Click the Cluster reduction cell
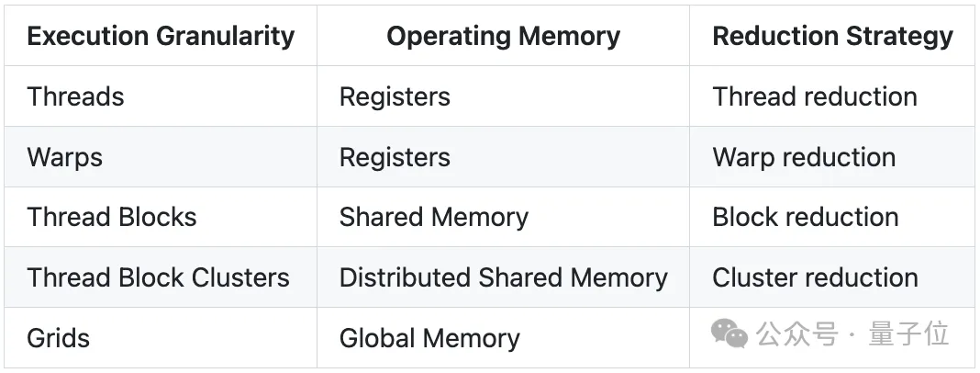 [x=815, y=277]
